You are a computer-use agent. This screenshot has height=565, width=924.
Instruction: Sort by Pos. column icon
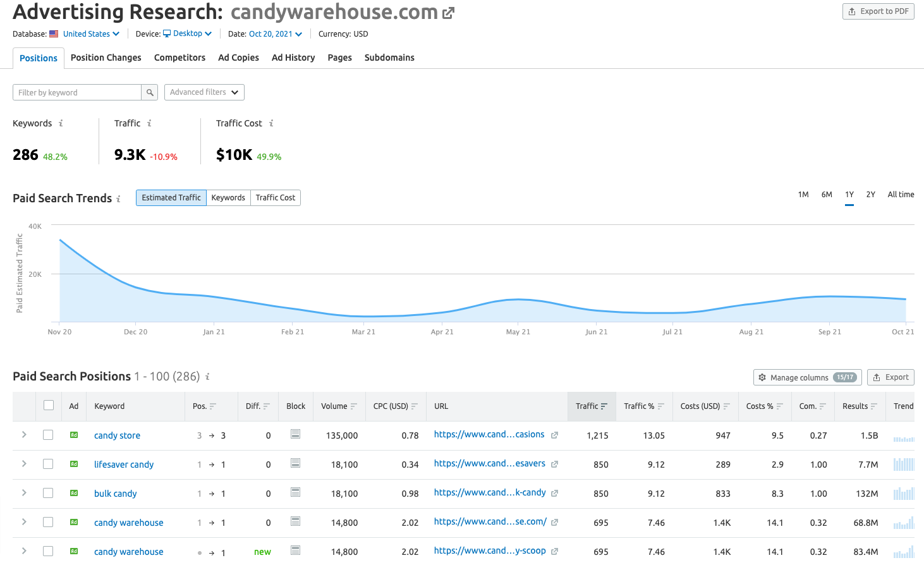pyautogui.click(x=213, y=406)
